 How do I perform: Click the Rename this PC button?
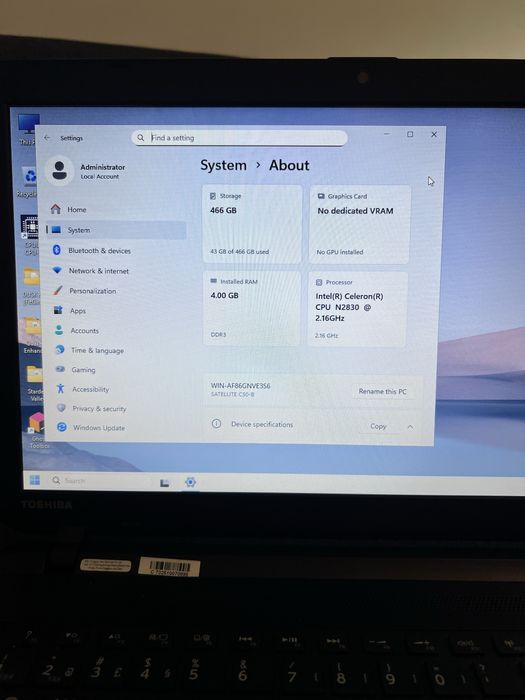coord(383,391)
